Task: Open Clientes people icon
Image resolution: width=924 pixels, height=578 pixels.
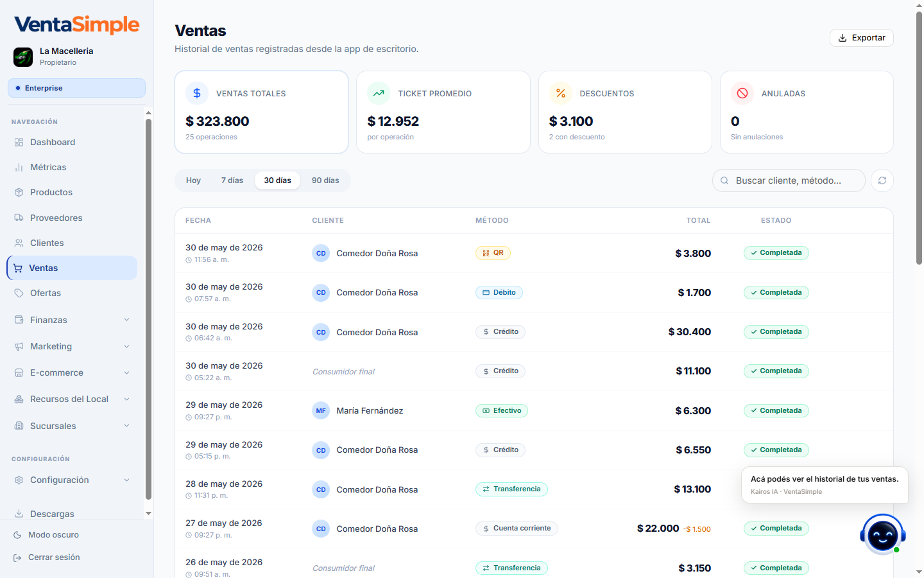Action: pos(19,243)
